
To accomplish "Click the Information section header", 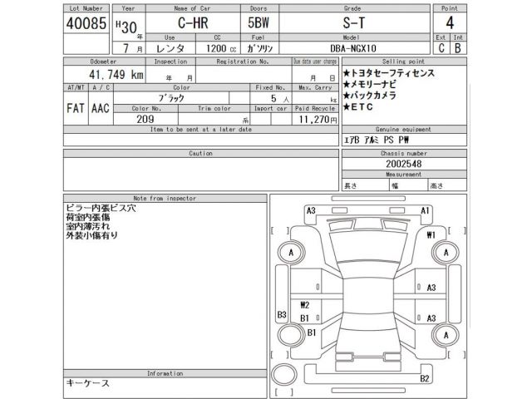I will 165,373.
